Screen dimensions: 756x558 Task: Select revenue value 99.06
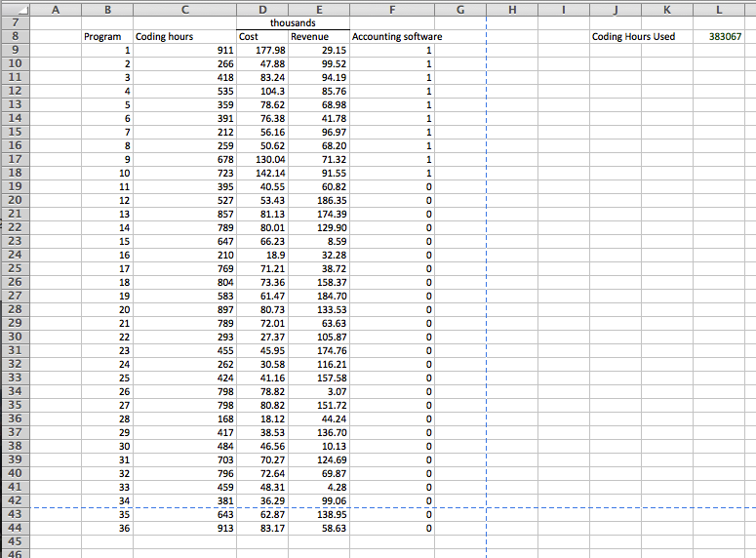pos(319,501)
